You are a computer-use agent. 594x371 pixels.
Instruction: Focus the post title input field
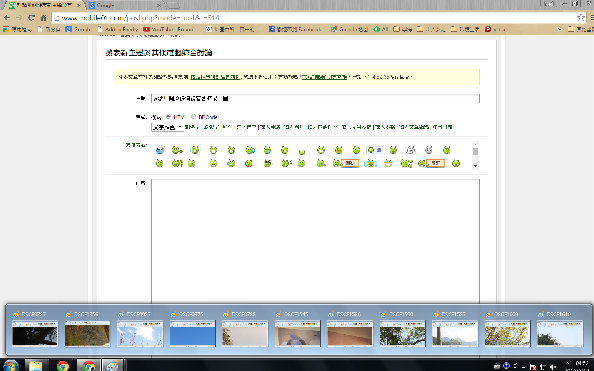[x=315, y=99]
